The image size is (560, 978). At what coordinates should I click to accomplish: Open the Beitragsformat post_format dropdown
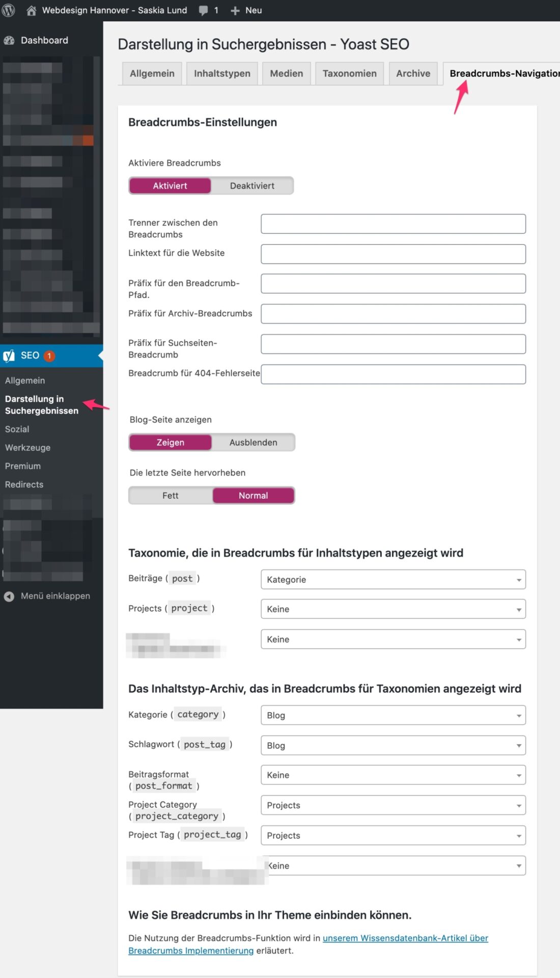(x=393, y=775)
